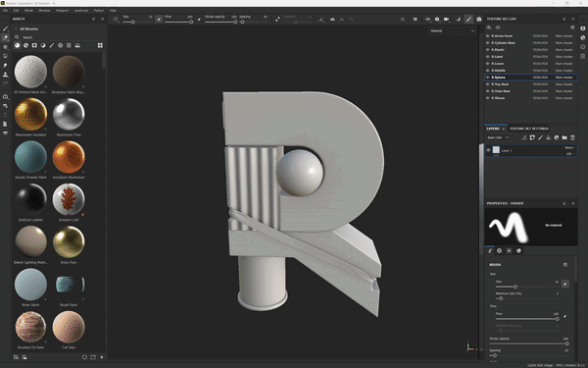Add effect wand icon in Layers panel
The height and width of the screenshot is (368, 588).
click(x=524, y=137)
